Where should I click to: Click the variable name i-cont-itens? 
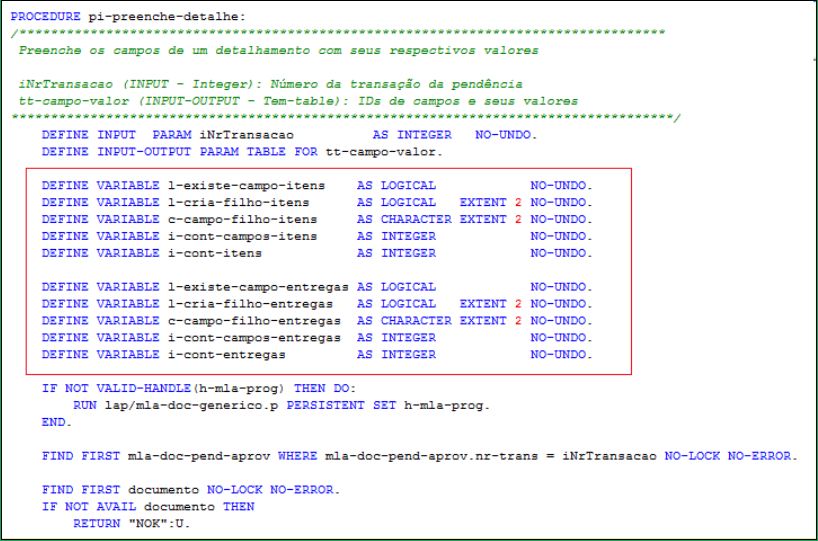pos(214,253)
